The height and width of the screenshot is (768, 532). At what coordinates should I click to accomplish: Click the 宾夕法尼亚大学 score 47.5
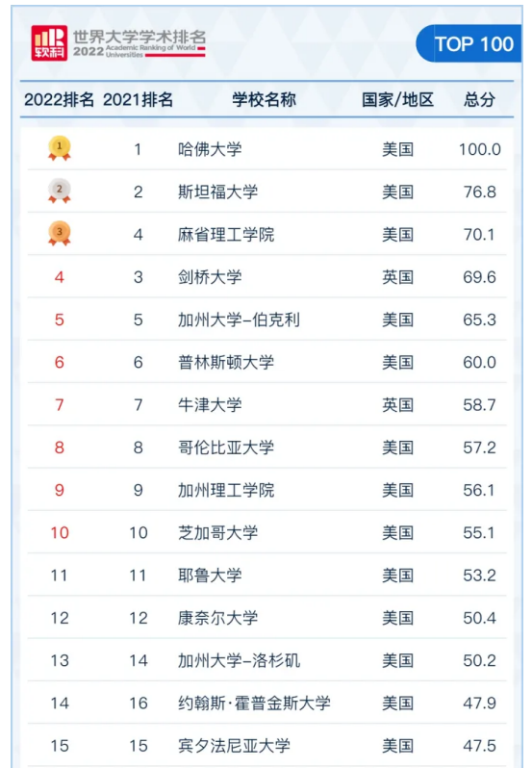point(480,746)
